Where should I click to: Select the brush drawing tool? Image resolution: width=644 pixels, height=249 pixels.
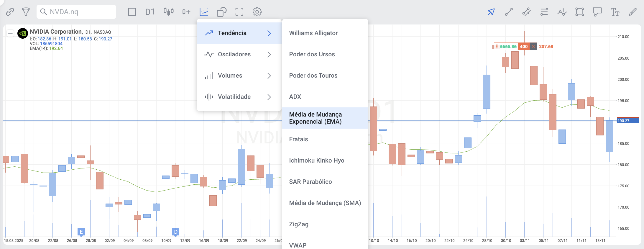pos(633,12)
